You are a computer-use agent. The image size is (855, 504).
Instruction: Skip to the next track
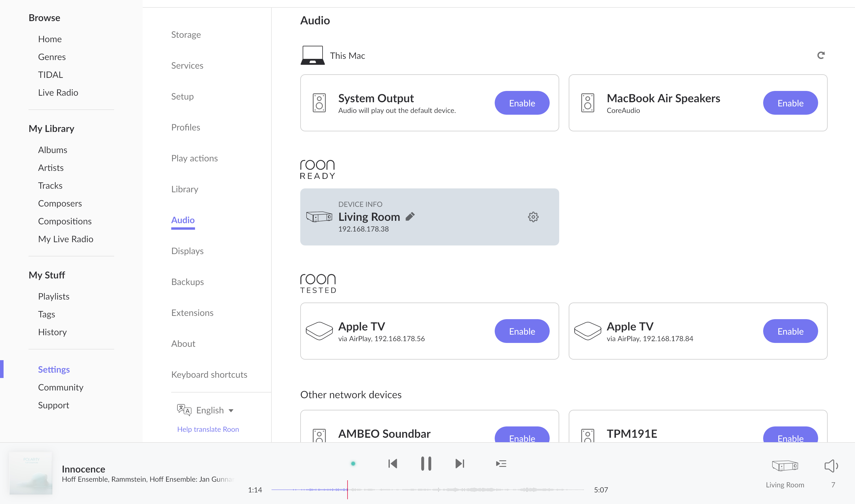[460, 463]
